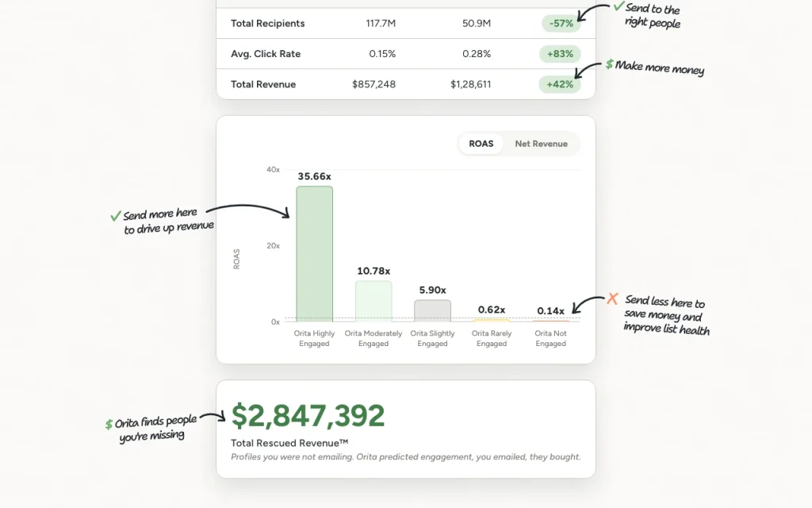Click the $1,28,611 revenue value
Viewport: 812px width, 508px height.
471,84
